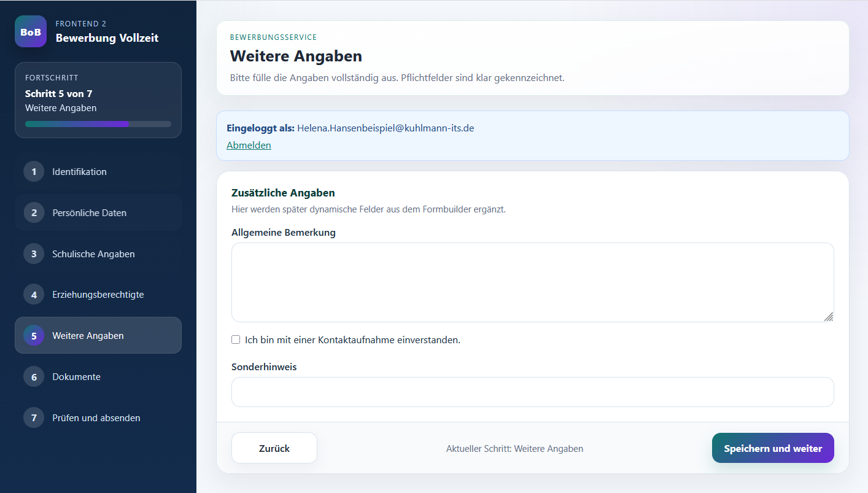868x493 pixels.
Task: Open Erziehungsberechtigte step label
Action: point(98,295)
